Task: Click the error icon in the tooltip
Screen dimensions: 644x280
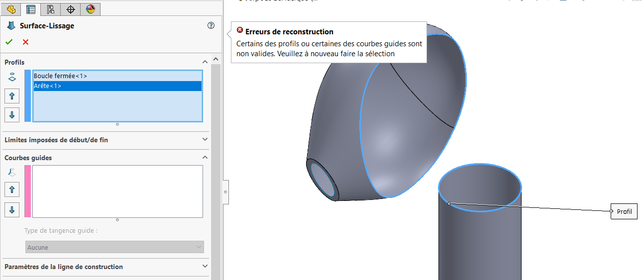Action: tap(240, 31)
